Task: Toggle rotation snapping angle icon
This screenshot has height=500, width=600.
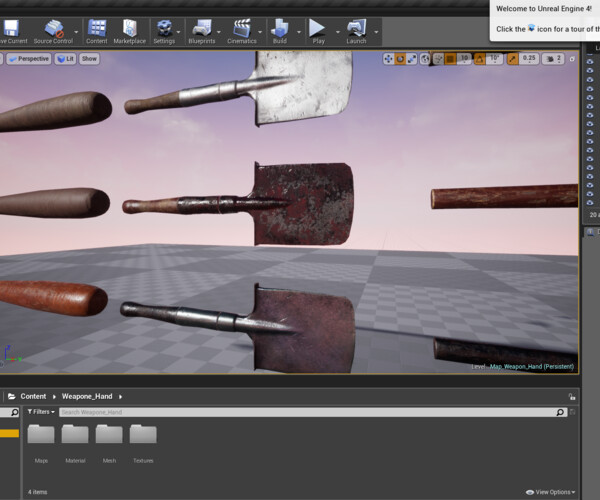Action: pos(479,59)
